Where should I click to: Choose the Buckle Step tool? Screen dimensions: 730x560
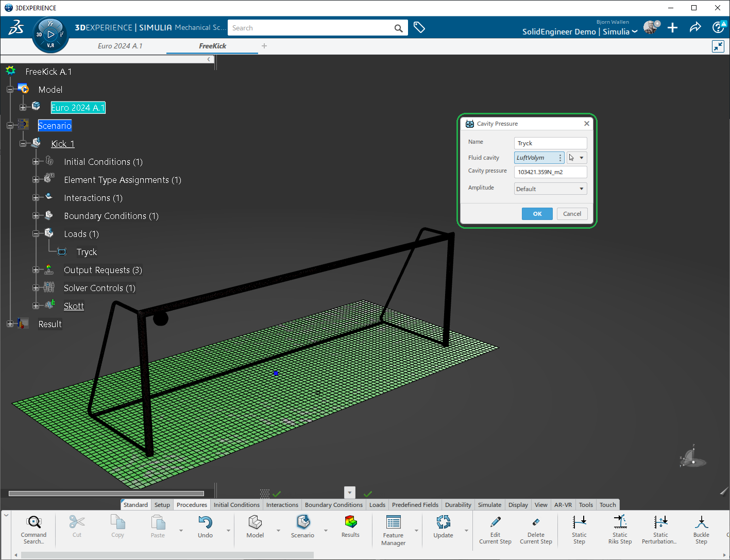701,522
